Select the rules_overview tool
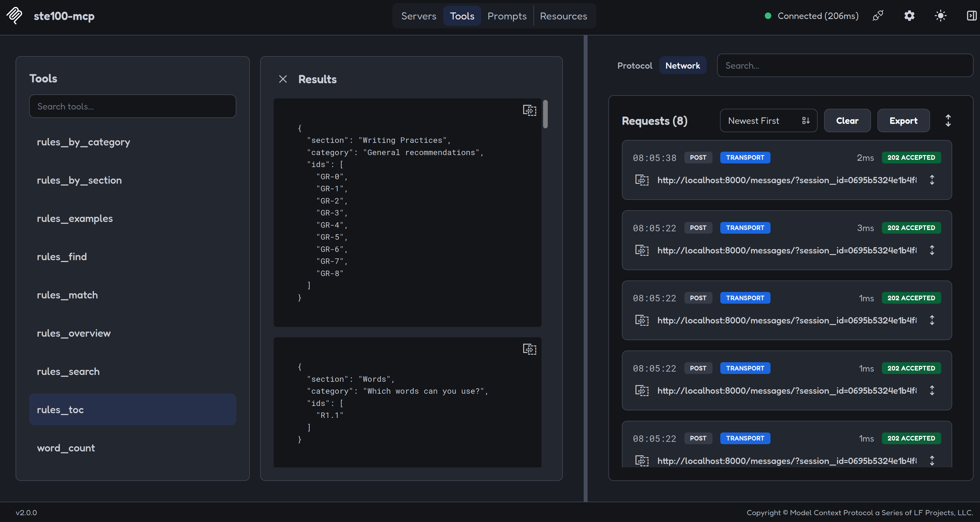980x522 pixels. [x=132, y=333]
